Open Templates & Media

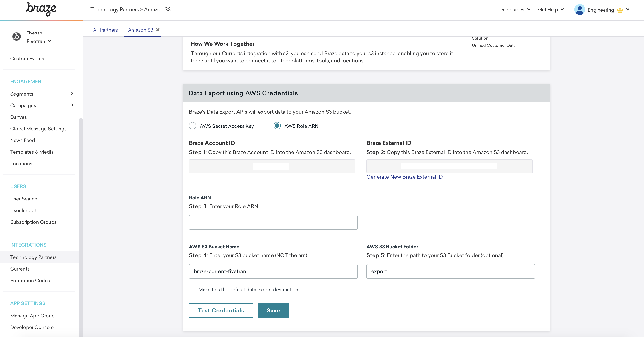pos(32,152)
